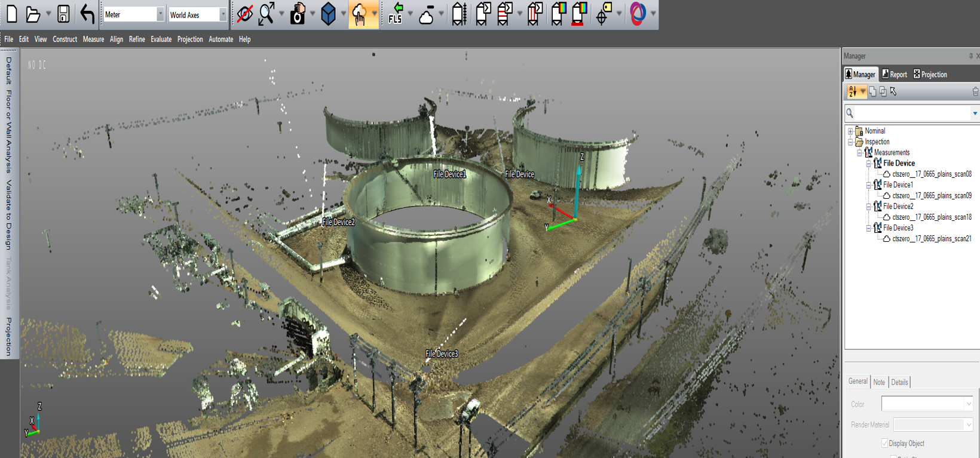Toggle the highlighted cloud hand selection tool
The image size is (980, 458).
click(359, 14)
